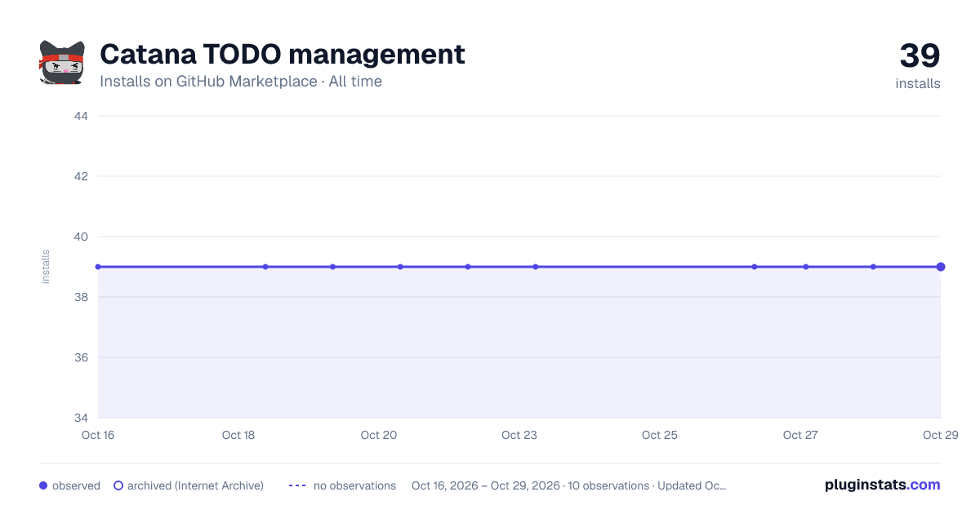Click the Oct 29 x-axis label
The image size is (980, 514).
(x=939, y=435)
